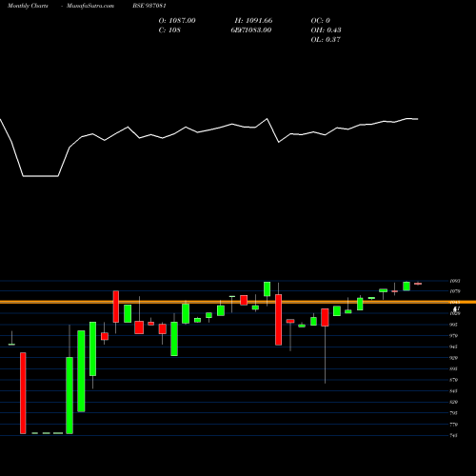The width and height of the screenshot is (476, 476).
Task: Click the 'OC: 0' readout
Action: click(x=321, y=21)
